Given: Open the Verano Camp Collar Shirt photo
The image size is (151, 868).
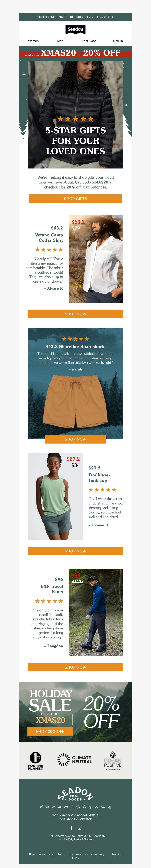Looking at the screenshot, I should [x=96, y=259].
